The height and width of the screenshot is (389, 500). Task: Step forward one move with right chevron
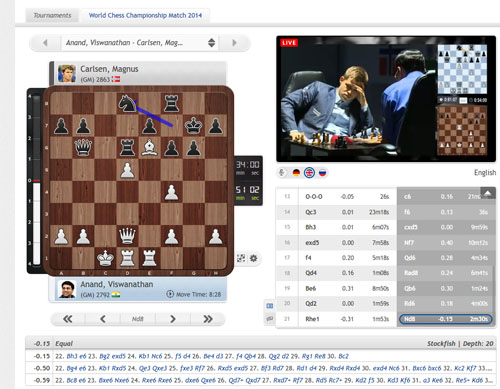pyautogui.click(x=172, y=319)
